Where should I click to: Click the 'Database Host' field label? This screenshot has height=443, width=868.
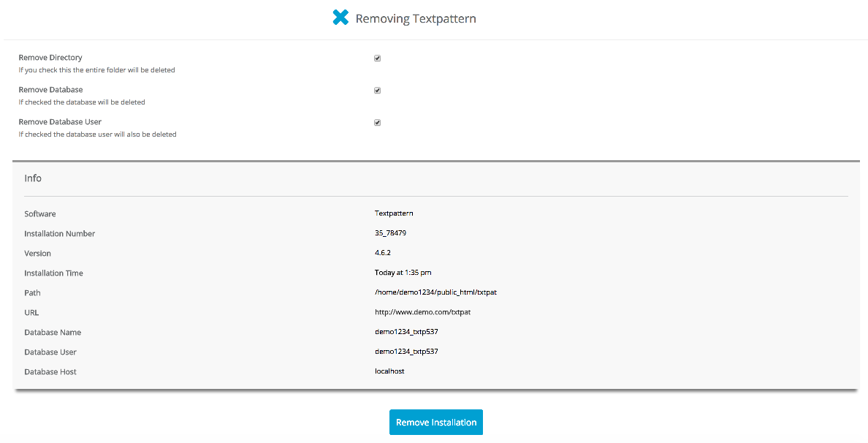point(50,372)
